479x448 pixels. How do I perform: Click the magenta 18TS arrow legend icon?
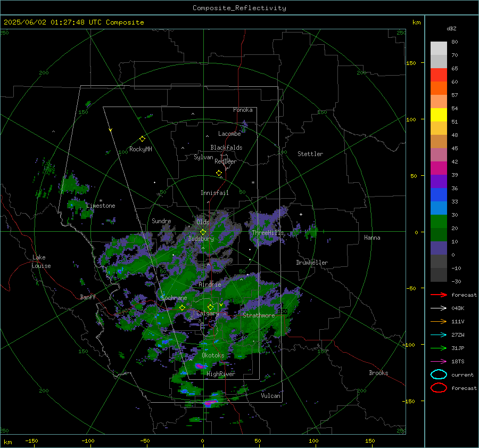(439, 362)
